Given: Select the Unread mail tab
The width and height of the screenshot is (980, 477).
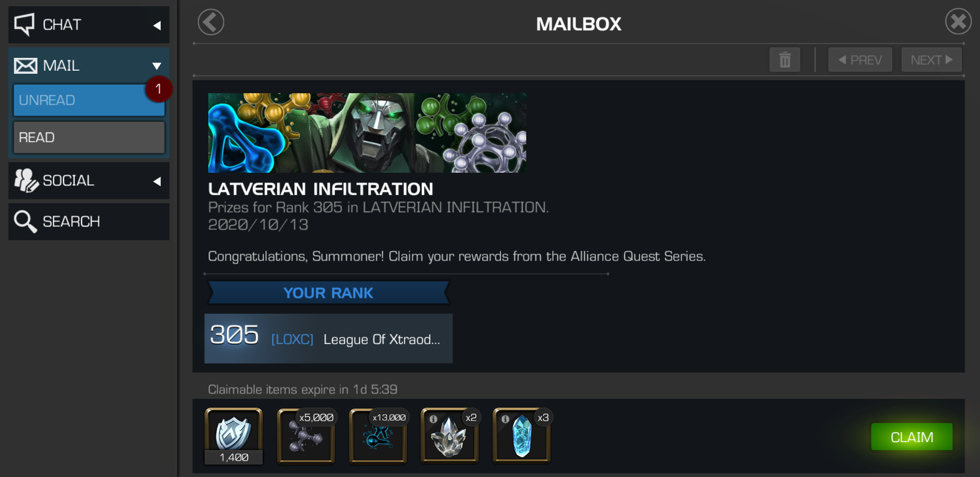Looking at the screenshot, I should point(89,100).
